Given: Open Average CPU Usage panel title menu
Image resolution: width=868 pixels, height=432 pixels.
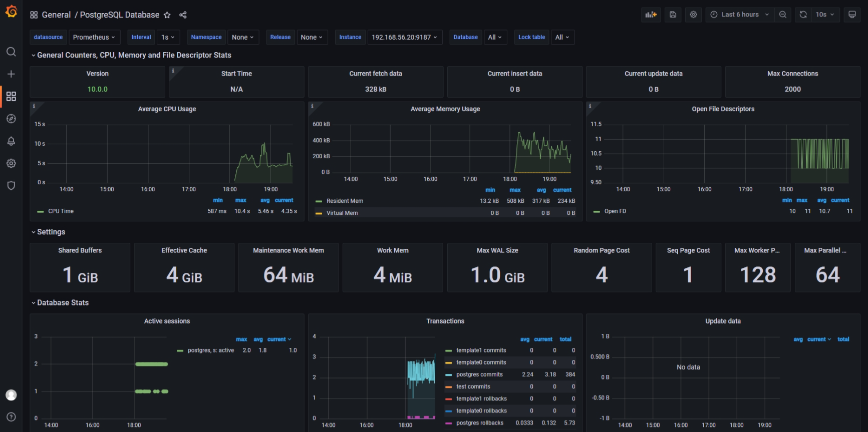Looking at the screenshot, I should coord(167,109).
